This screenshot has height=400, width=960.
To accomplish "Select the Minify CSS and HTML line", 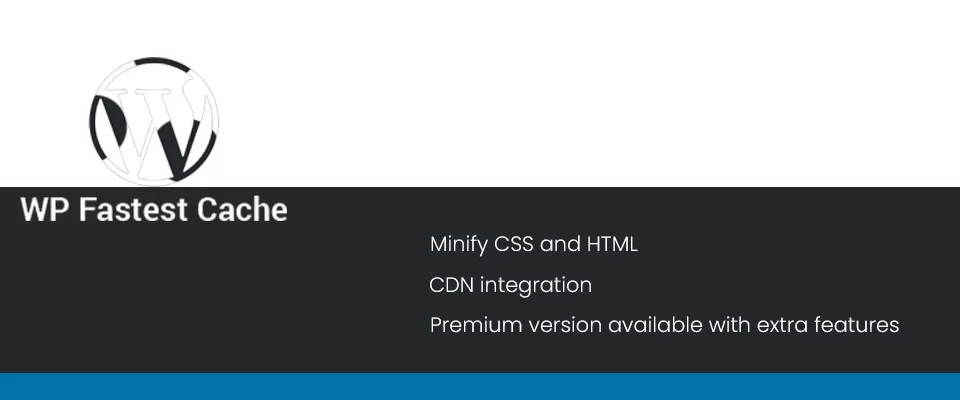I will click(x=533, y=244).
